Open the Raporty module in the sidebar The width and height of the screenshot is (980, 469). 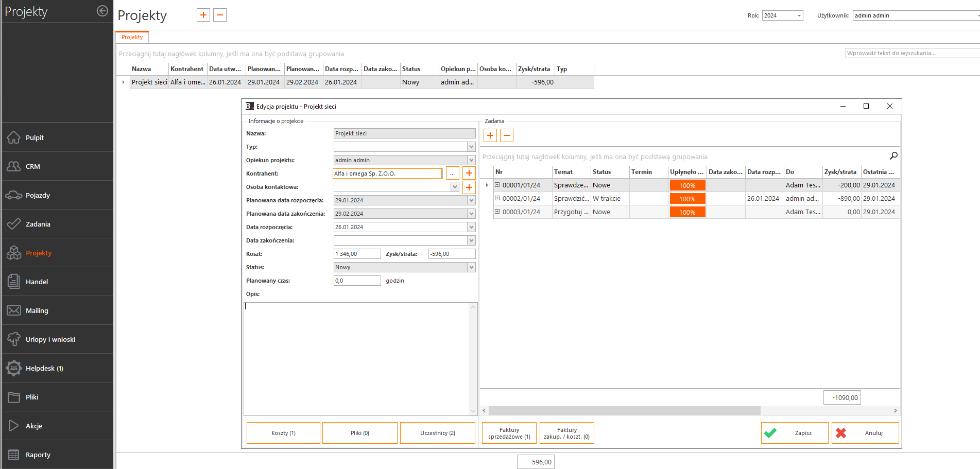(x=57, y=455)
